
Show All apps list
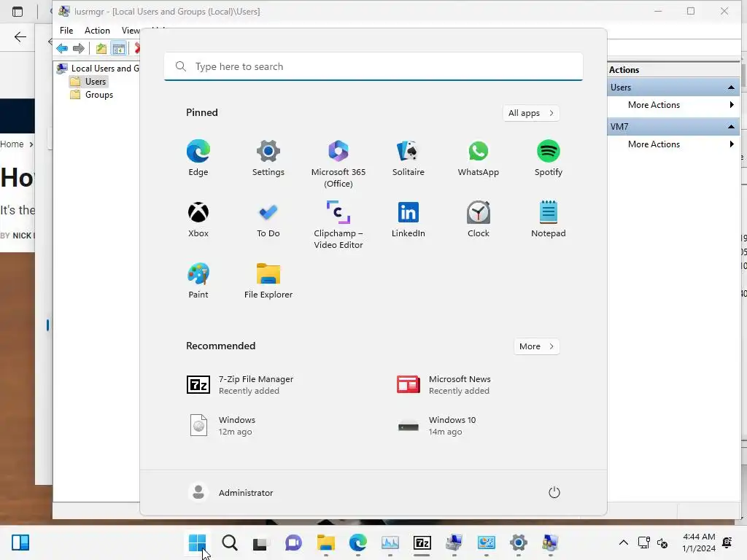pos(531,113)
